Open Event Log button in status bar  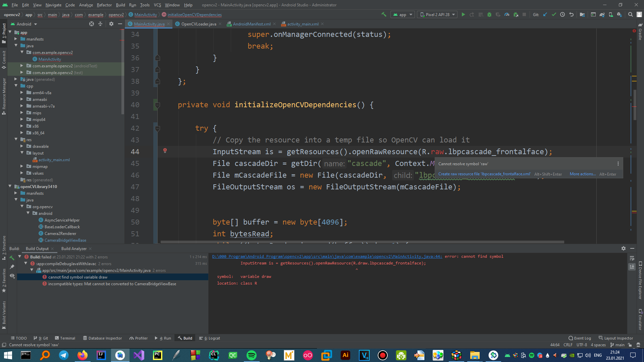tap(580, 338)
